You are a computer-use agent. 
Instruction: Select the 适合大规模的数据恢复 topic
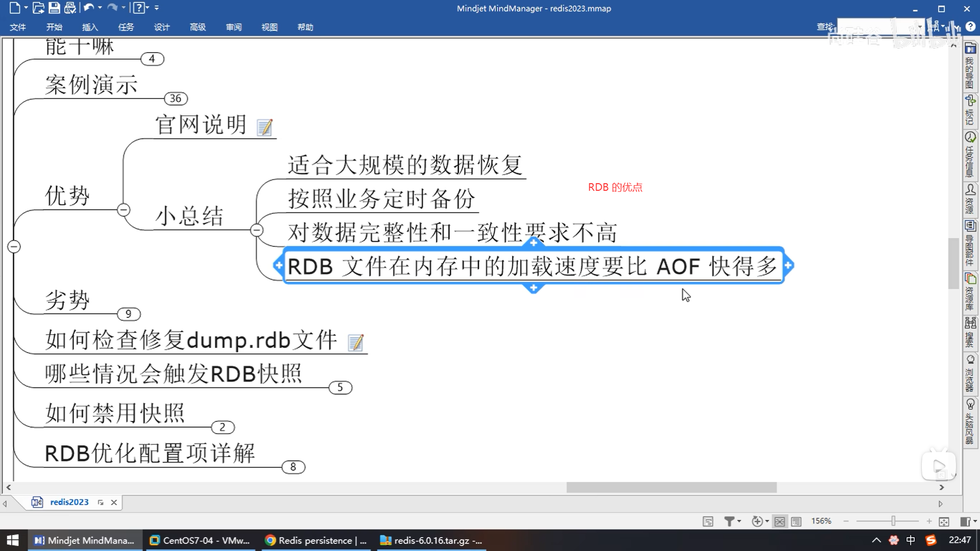(x=404, y=165)
